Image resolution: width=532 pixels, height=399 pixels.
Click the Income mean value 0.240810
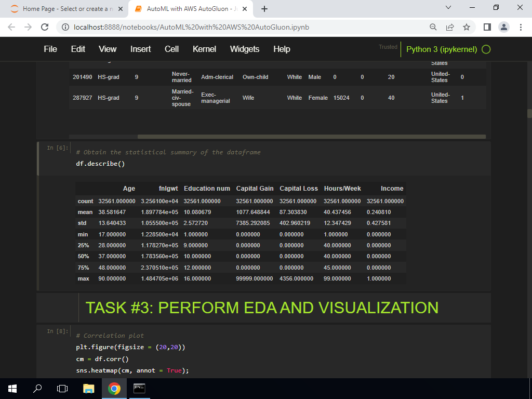tap(379, 212)
